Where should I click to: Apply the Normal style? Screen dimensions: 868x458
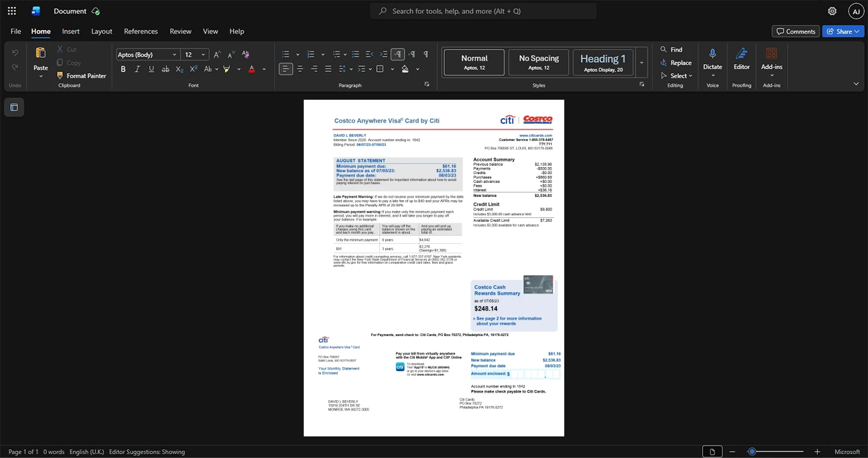474,62
